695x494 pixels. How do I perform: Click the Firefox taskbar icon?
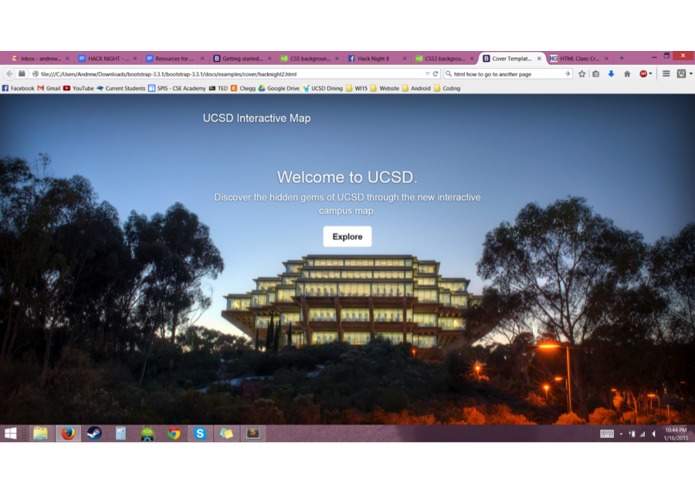(68, 433)
